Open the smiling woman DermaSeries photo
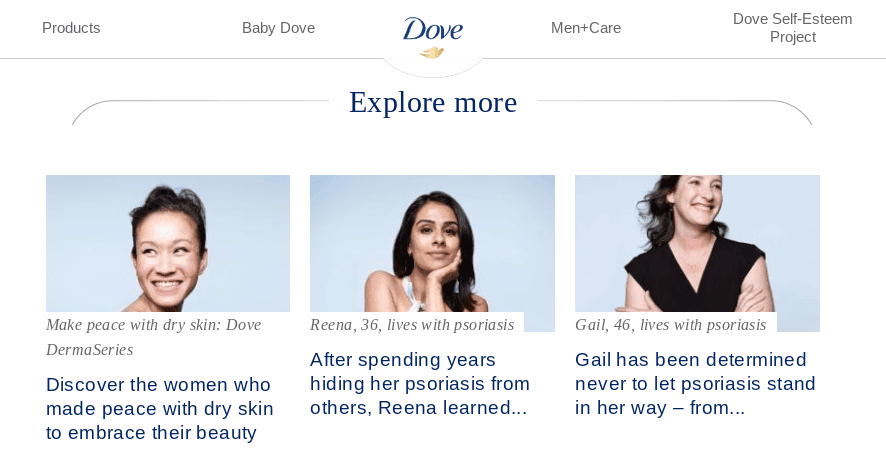 click(168, 243)
